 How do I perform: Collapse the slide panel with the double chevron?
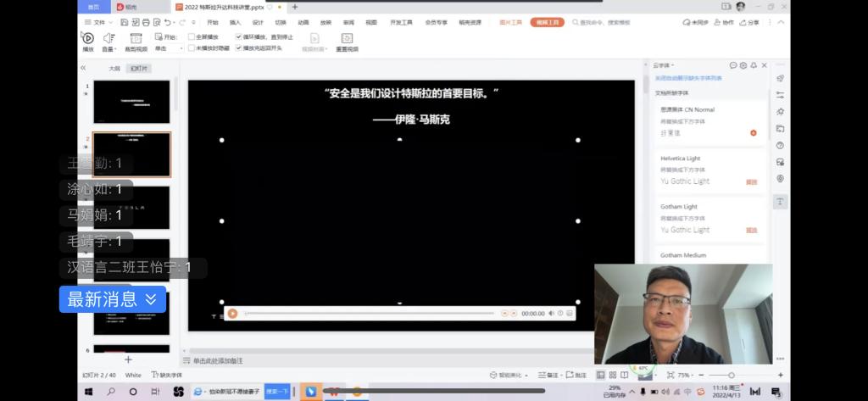click(83, 68)
